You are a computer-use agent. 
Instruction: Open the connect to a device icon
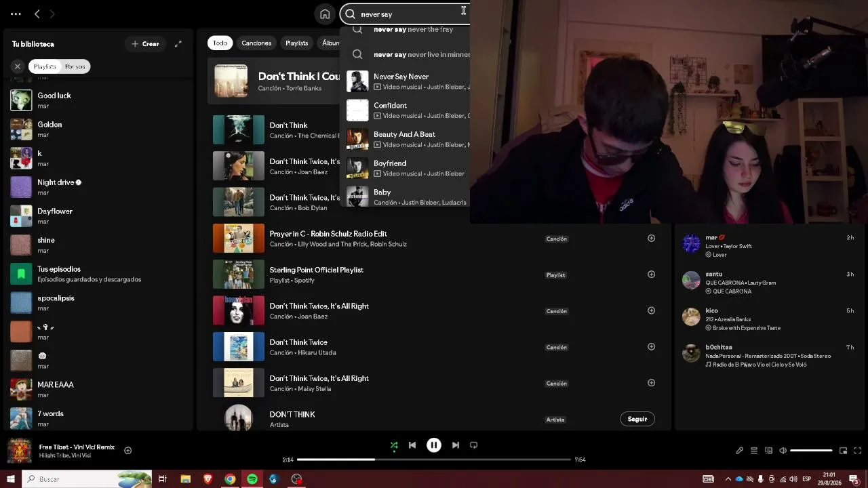pos(768,451)
